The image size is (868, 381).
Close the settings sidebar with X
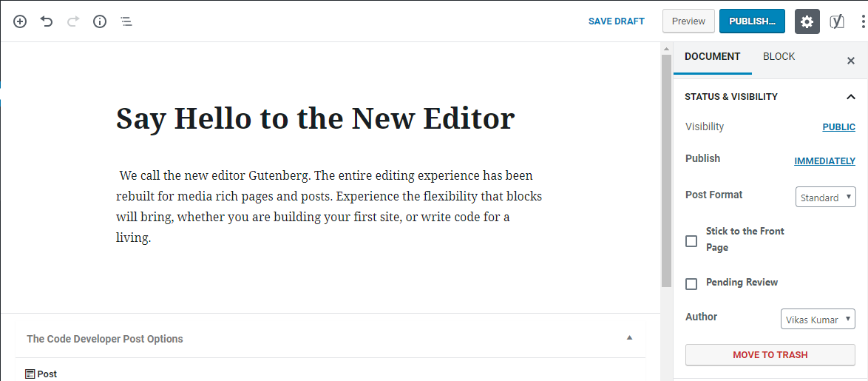[850, 61]
